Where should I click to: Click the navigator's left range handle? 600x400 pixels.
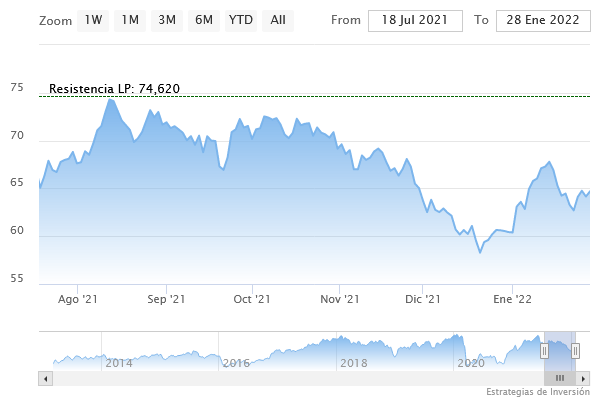(x=544, y=351)
